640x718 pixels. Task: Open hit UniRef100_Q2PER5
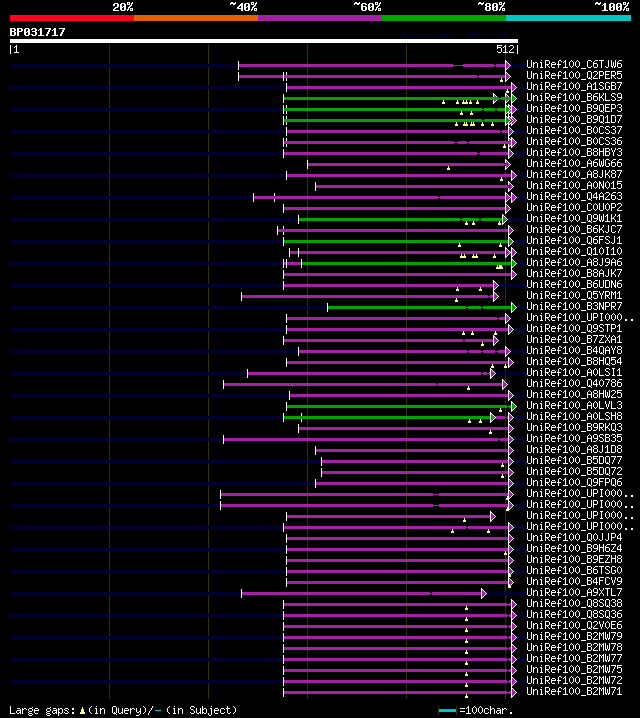coord(574,75)
